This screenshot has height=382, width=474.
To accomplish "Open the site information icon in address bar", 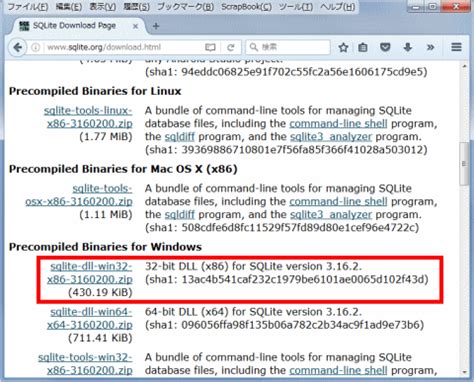I will tap(35, 47).
